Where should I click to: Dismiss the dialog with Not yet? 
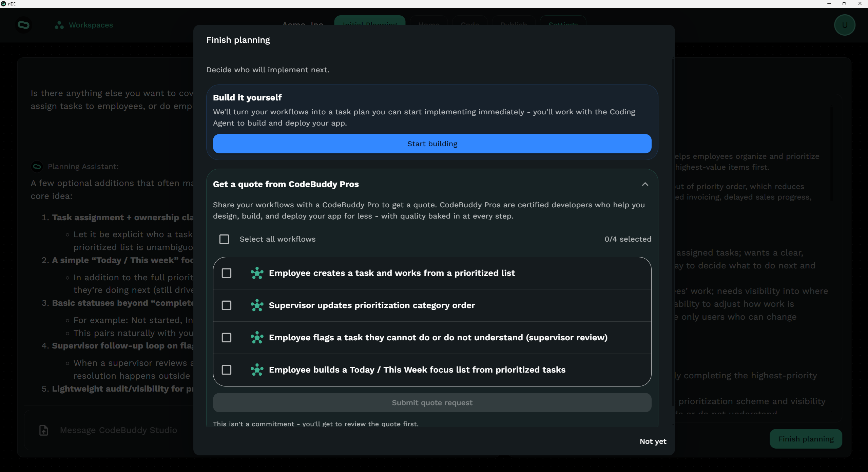coord(653,441)
